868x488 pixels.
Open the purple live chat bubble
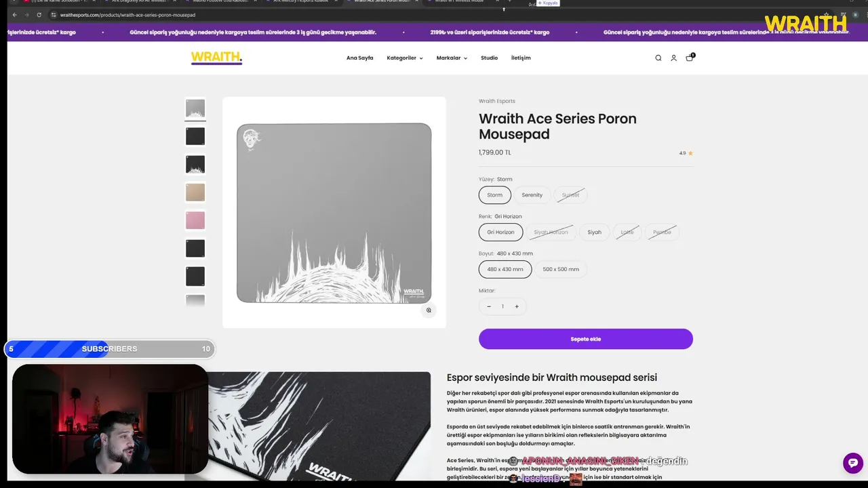(852, 463)
